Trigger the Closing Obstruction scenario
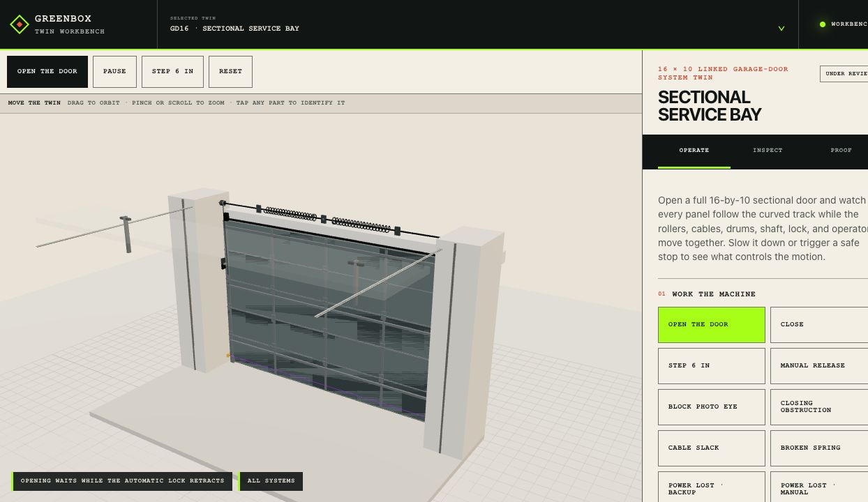Viewport: 868px width, 502px height. pyautogui.click(x=819, y=407)
